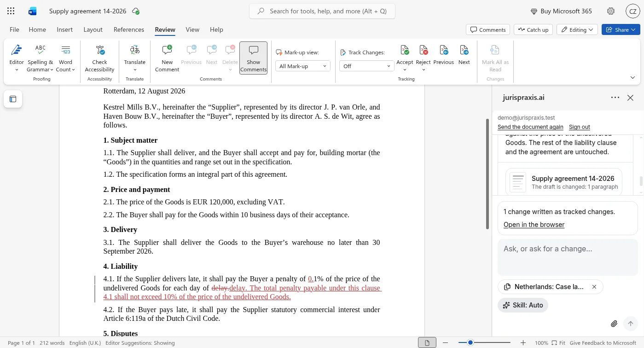Switch to the References tab
644x348 pixels.
click(129, 29)
